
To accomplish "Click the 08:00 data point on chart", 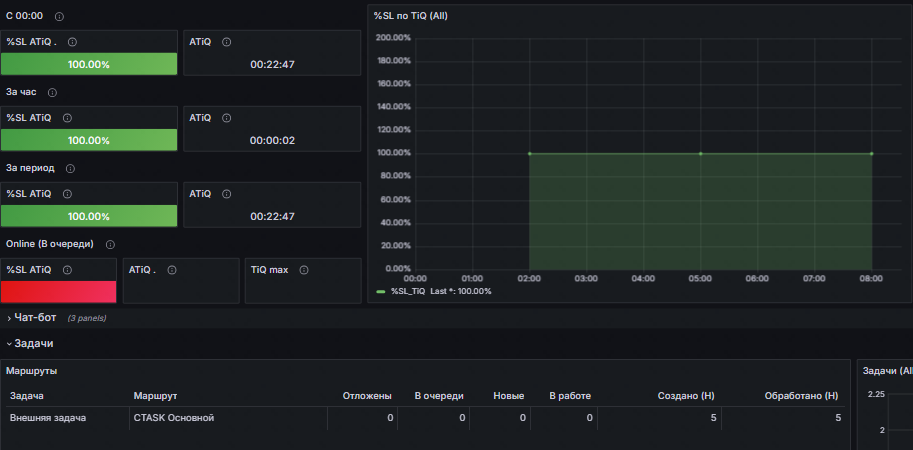I will click(x=872, y=154).
